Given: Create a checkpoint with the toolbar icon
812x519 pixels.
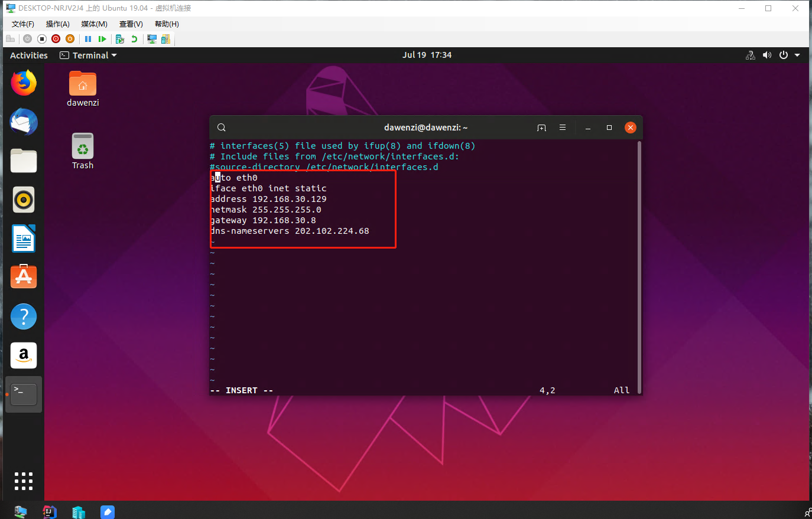Looking at the screenshot, I should (x=120, y=39).
